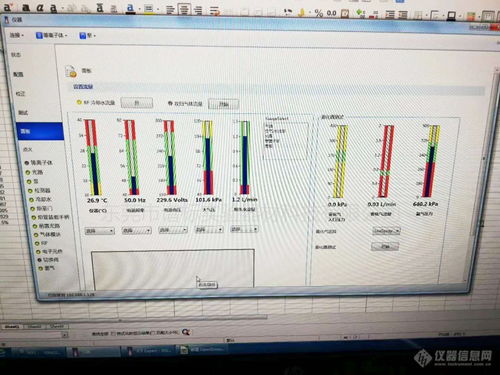Select the center-align icon in the toolbar

[184, 10]
